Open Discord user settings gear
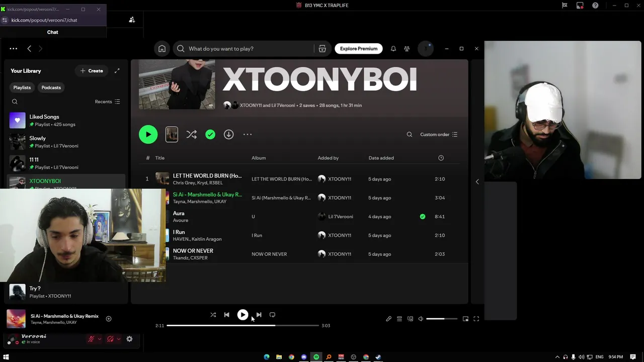This screenshot has height=362, width=644. pos(129,339)
